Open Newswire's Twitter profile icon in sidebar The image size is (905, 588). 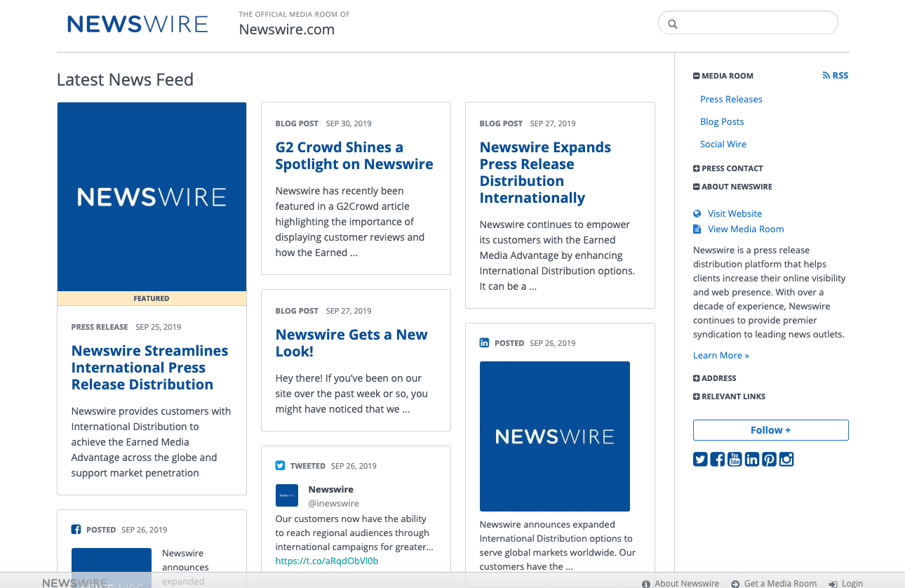click(x=700, y=460)
